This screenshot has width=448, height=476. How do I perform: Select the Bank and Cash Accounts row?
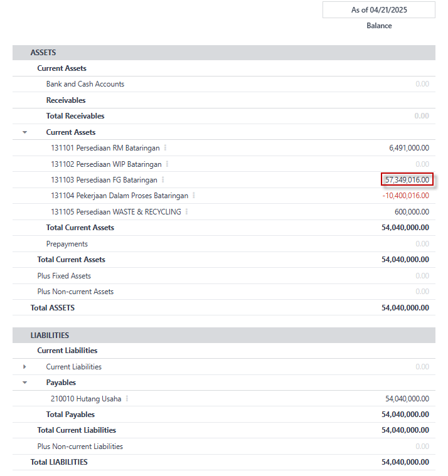tap(85, 84)
